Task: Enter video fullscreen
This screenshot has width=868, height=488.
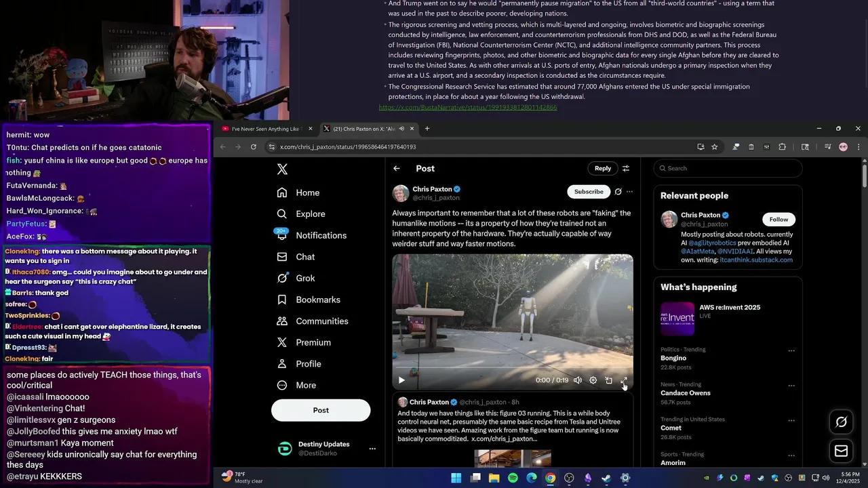Action: pyautogui.click(x=624, y=380)
